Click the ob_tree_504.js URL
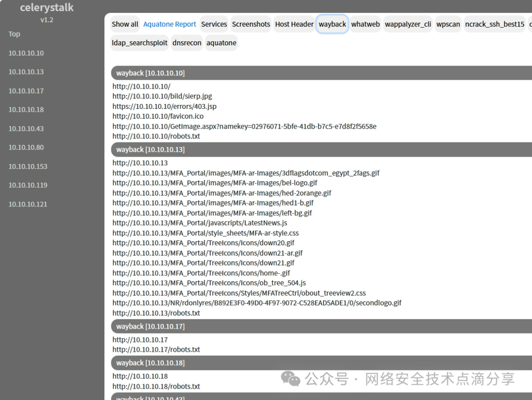The width and height of the screenshot is (532, 400). tap(209, 283)
